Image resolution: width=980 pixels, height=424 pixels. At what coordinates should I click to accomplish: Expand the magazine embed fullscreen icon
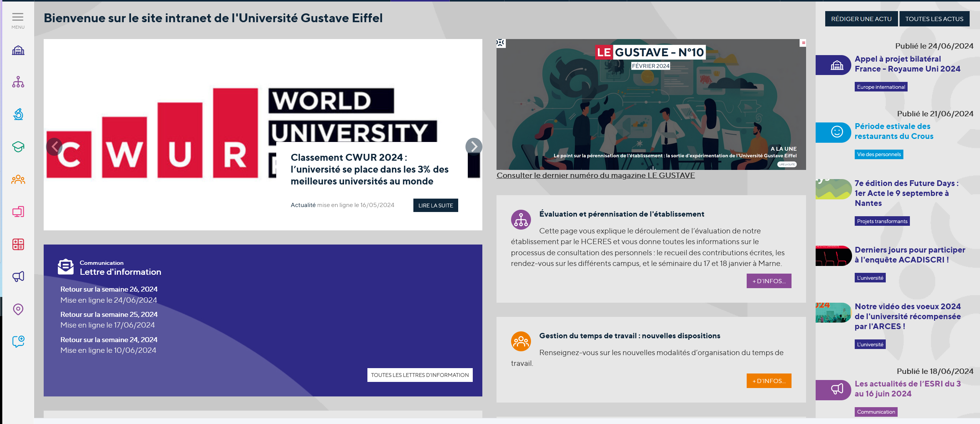pos(501,43)
